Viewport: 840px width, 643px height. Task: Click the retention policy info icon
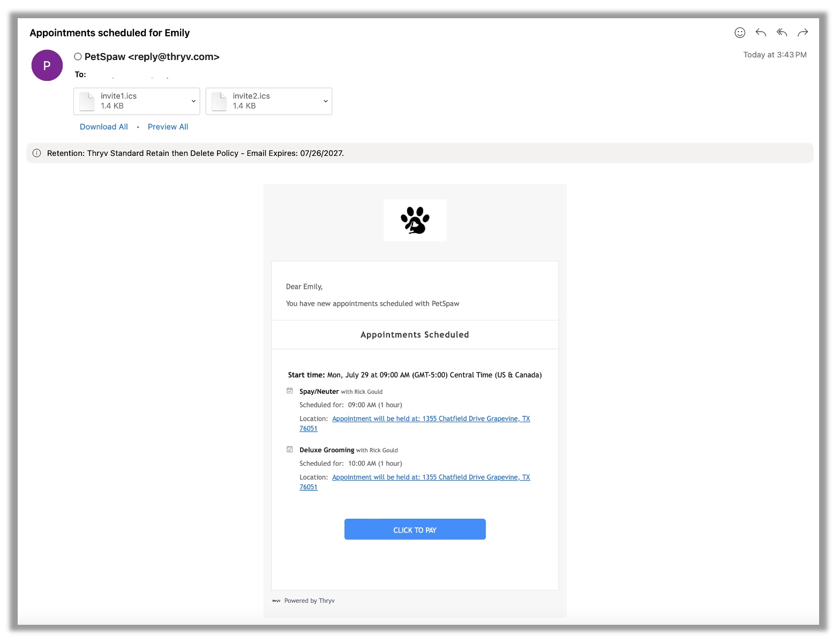click(x=37, y=153)
